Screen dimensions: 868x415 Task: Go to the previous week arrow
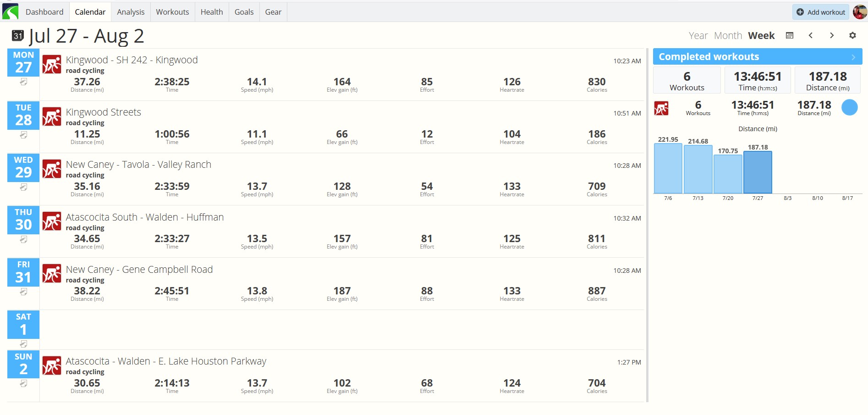811,35
